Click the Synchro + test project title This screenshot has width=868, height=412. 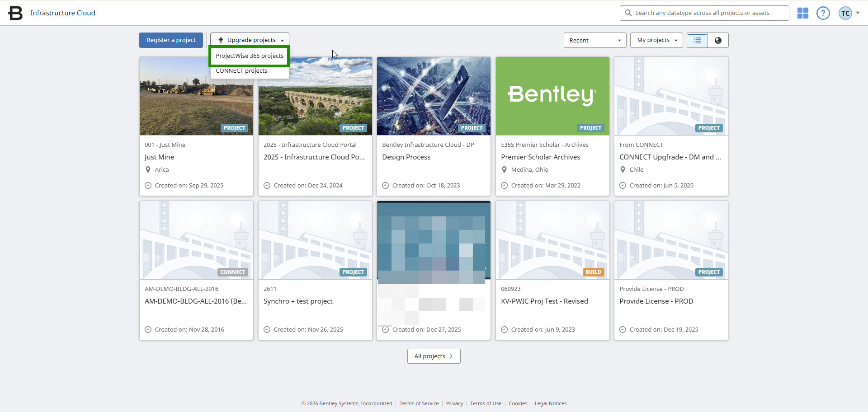click(x=298, y=301)
